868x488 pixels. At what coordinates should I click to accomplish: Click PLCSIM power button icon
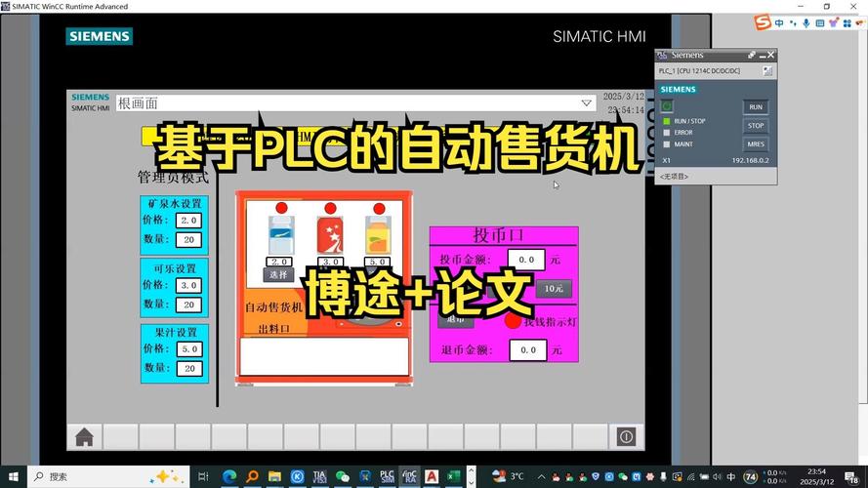click(667, 105)
